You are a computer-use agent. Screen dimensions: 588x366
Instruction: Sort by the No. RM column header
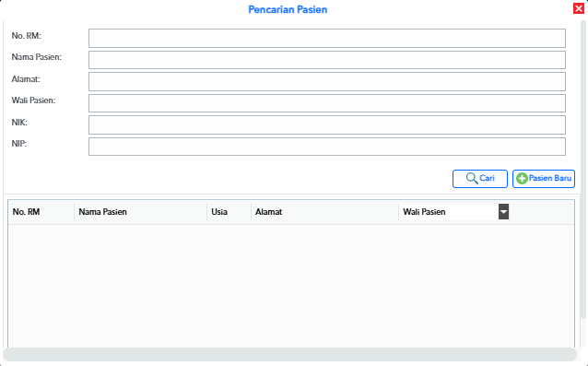(41, 212)
